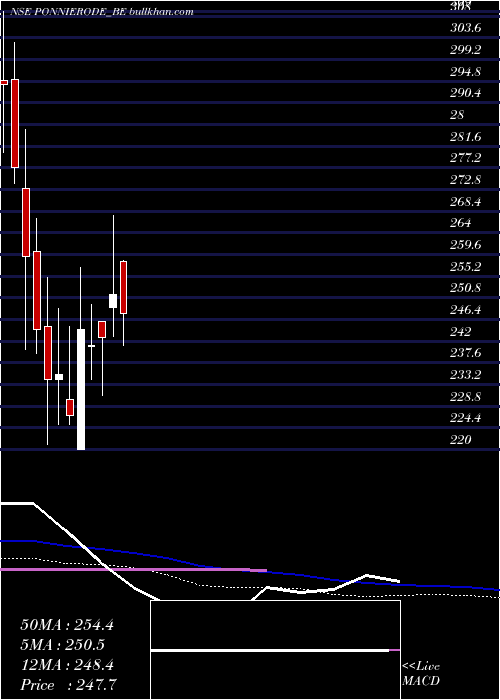Click the 299.2 price axis label
Image resolution: width=500 pixels, height=700 pixels.
pyautogui.click(x=465, y=50)
